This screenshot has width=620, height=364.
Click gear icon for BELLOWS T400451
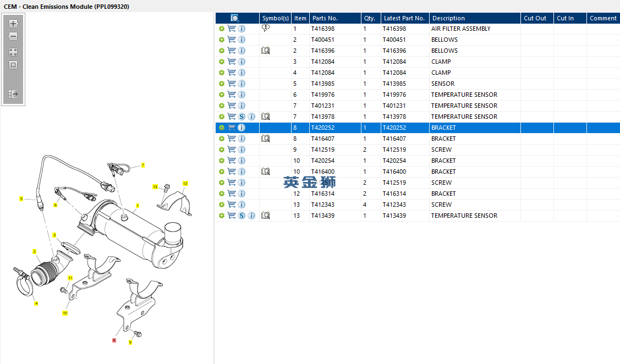point(221,40)
